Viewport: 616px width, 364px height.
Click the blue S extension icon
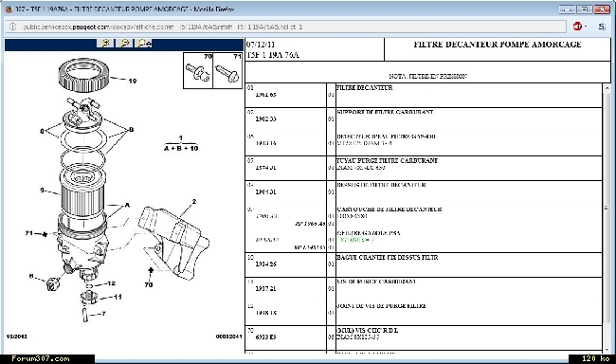coord(602,27)
